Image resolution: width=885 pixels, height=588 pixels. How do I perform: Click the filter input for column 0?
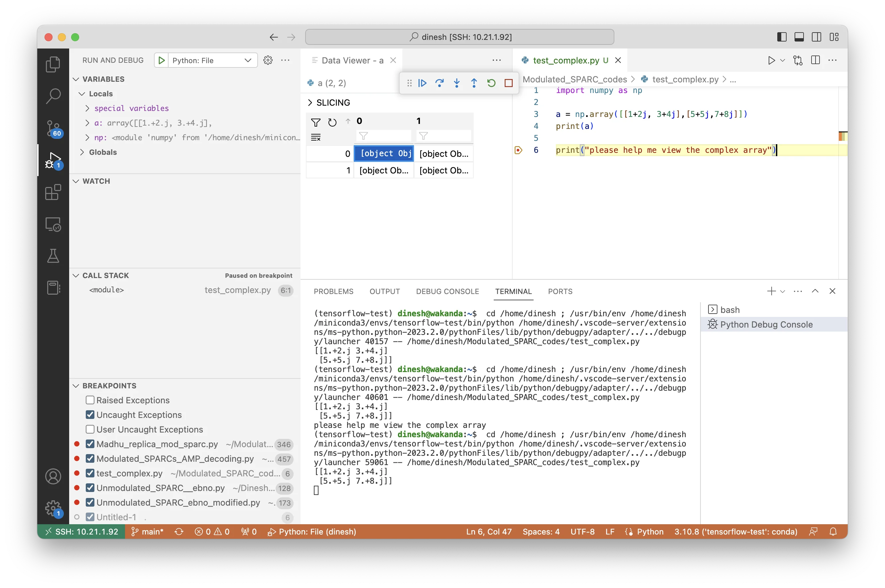tap(384, 136)
